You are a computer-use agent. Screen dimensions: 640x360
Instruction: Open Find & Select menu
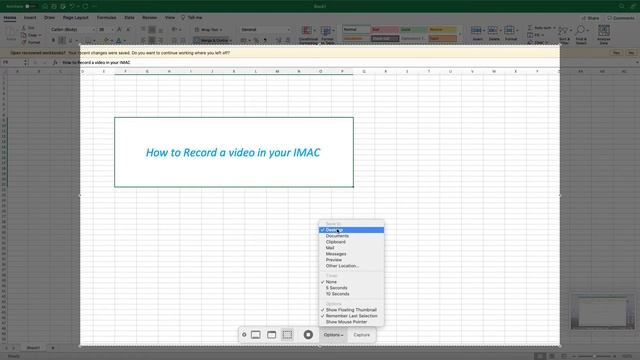tap(581, 35)
